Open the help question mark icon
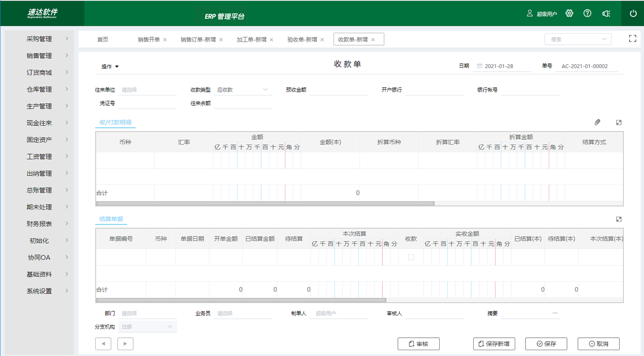Viewport: 644px width, 356px height. [588, 13]
